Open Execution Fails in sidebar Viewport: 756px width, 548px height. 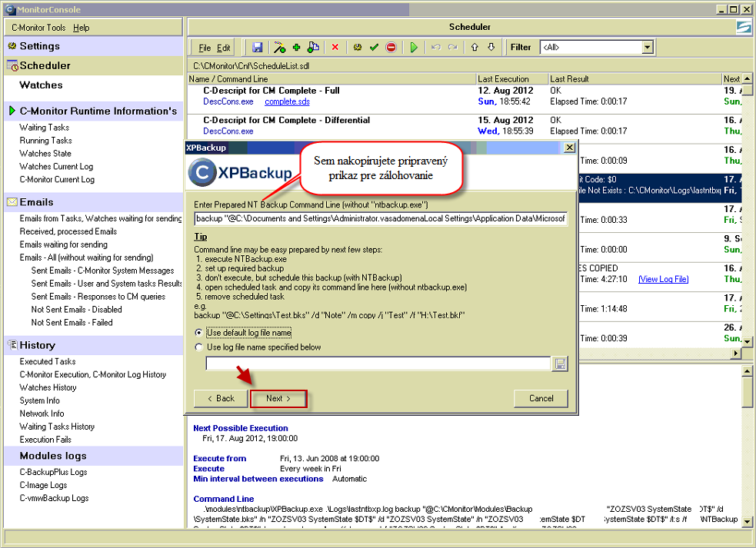pos(45,440)
